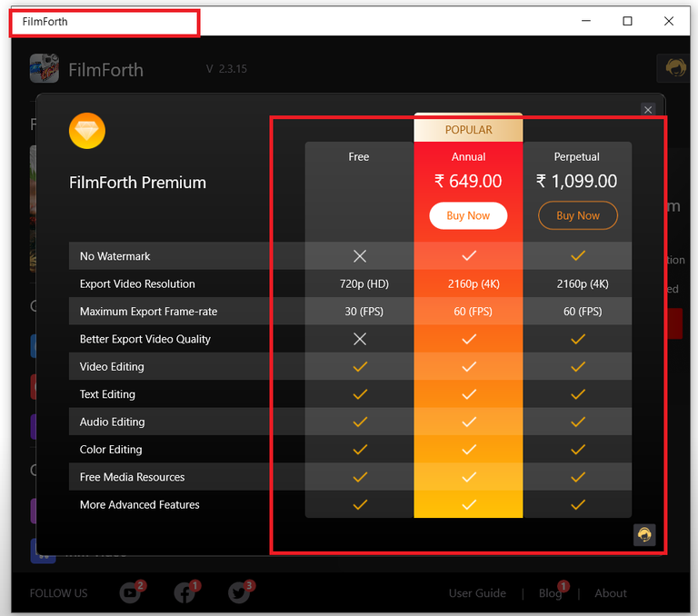
Task: Open the YouTube follow icon
Action: pos(131,592)
